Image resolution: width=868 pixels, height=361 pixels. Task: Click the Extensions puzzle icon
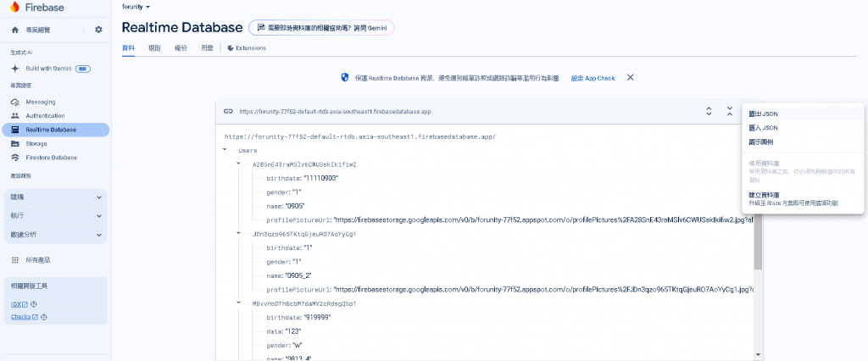pyautogui.click(x=230, y=48)
